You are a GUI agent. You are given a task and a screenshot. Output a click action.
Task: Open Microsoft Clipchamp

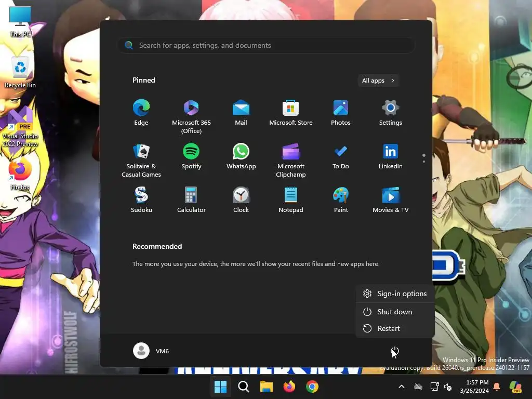pyautogui.click(x=291, y=161)
